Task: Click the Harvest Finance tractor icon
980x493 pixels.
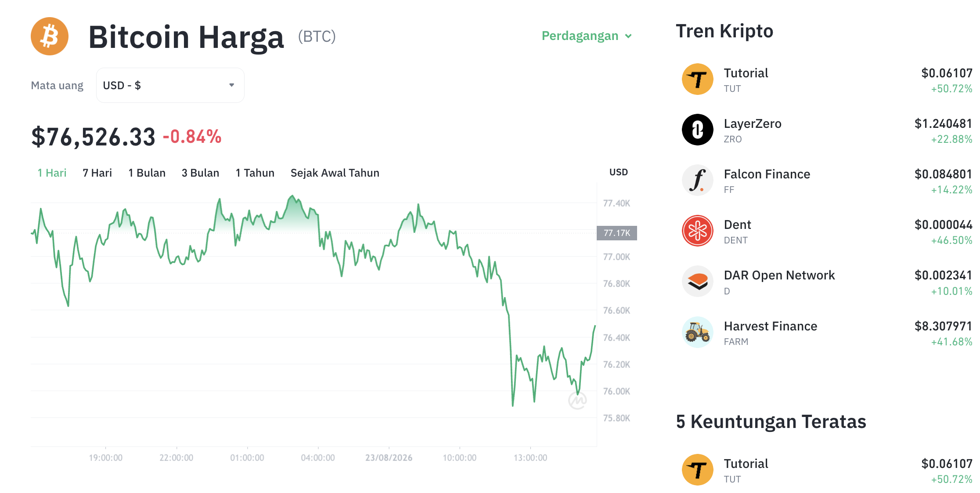Action: click(x=697, y=333)
